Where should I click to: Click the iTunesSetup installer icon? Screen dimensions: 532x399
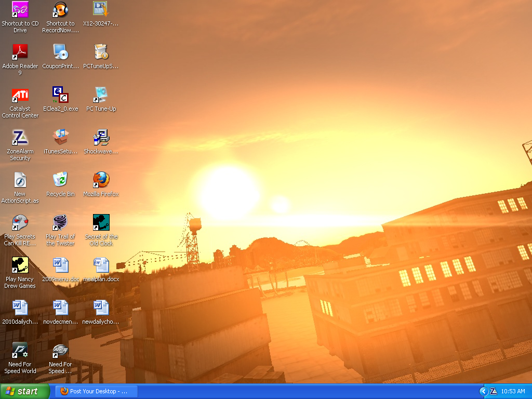[60, 138]
